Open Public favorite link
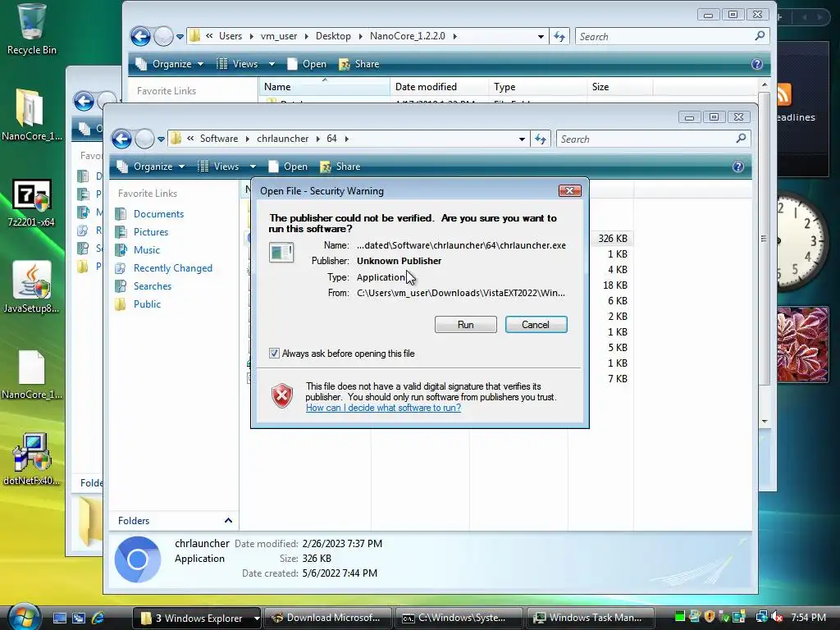Screen dimensions: 840x630 pos(147,304)
